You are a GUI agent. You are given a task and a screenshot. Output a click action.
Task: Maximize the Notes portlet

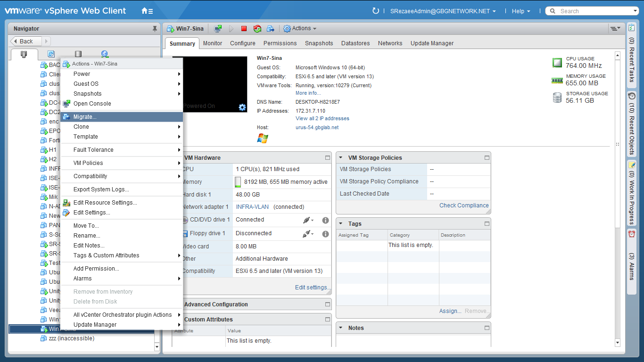coord(487,328)
